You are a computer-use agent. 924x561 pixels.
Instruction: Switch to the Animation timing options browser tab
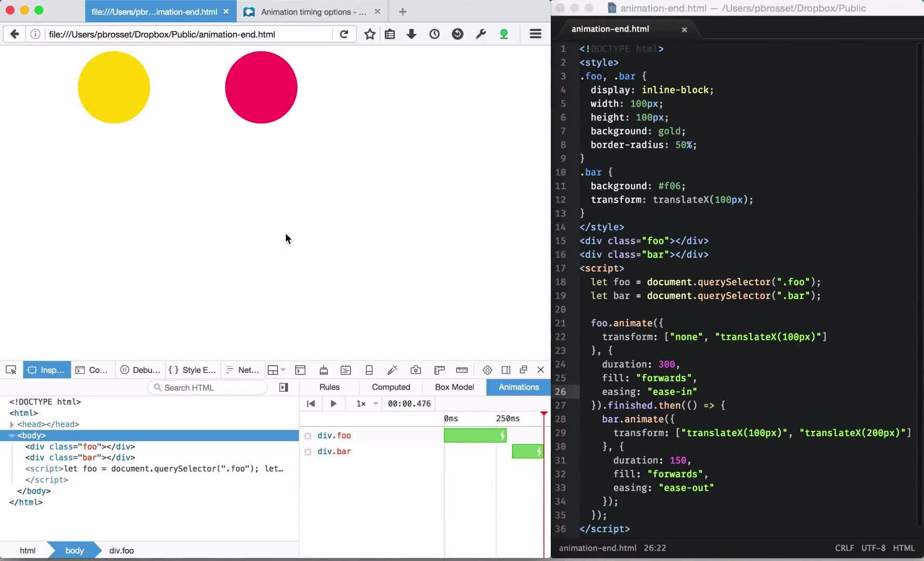click(313, 11)
